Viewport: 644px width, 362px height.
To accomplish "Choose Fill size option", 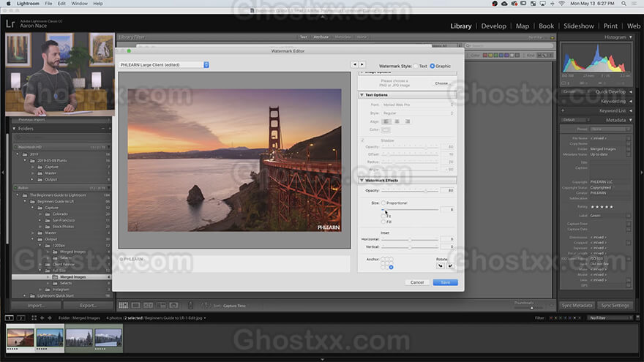I will pyautogui.click(x=383, y=222).
